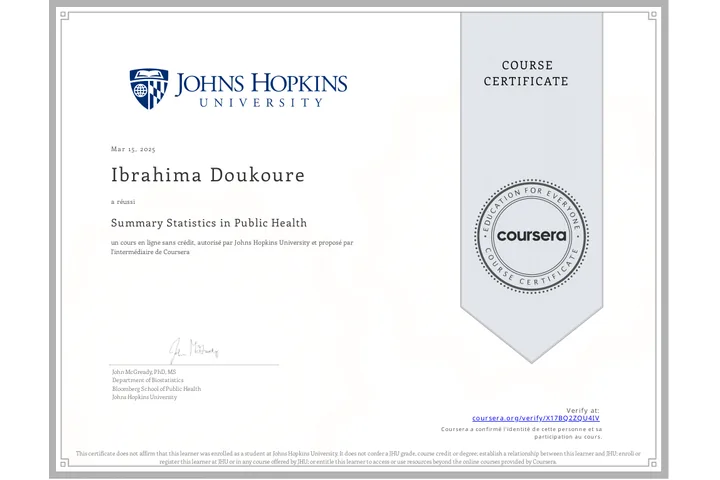Click "Johns Hopkins University" under the signature
Screen dimensions: 720x480
[144, 397]
